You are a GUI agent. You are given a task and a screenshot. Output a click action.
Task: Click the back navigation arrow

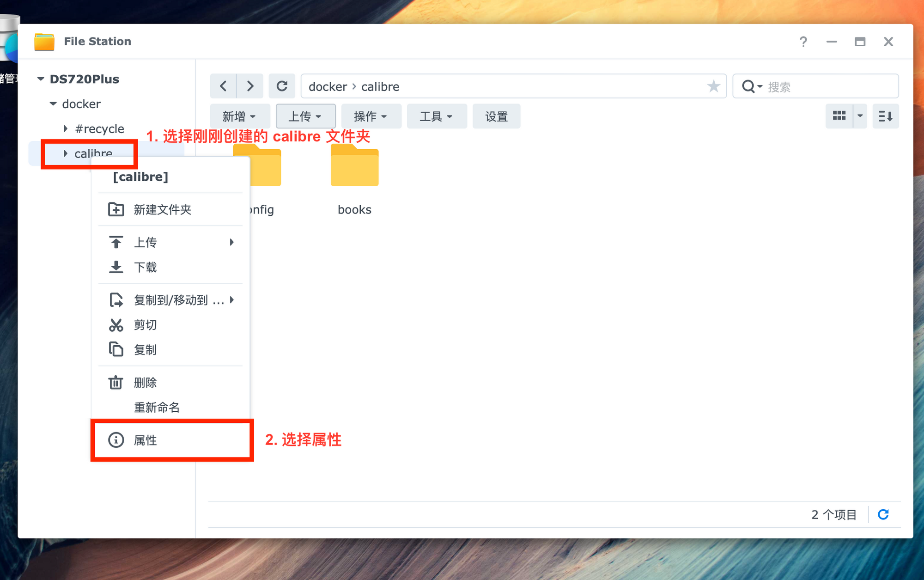point(223,86)
